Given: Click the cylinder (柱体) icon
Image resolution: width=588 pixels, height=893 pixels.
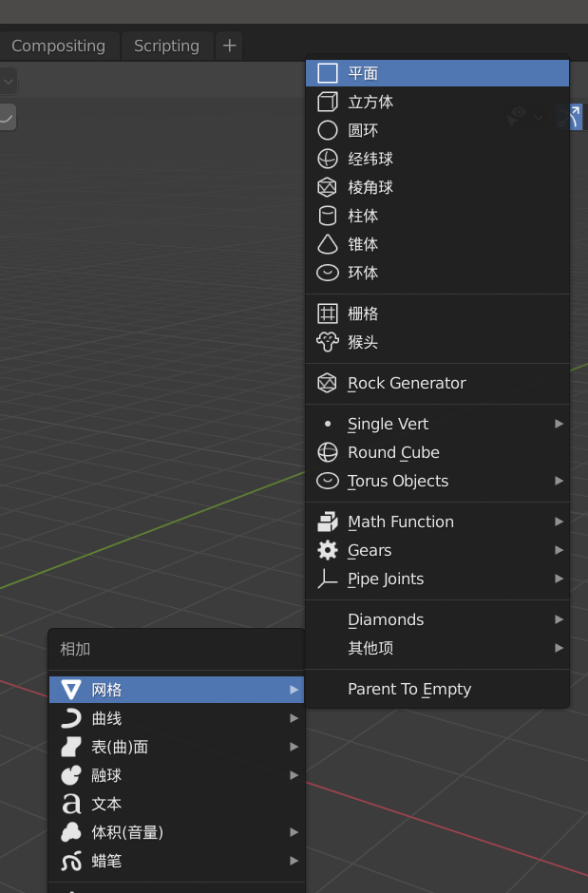Looking at the screenshot, I should [x=328, y=216].
